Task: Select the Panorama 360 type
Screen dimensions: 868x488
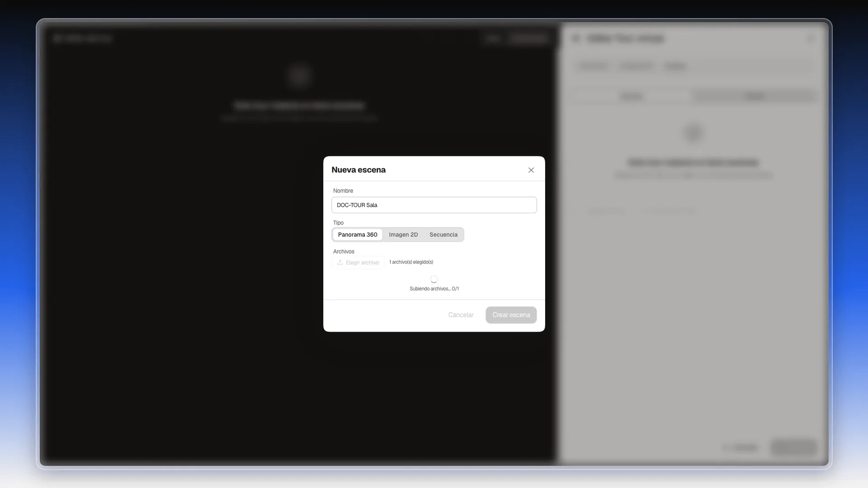Action: 358,235
